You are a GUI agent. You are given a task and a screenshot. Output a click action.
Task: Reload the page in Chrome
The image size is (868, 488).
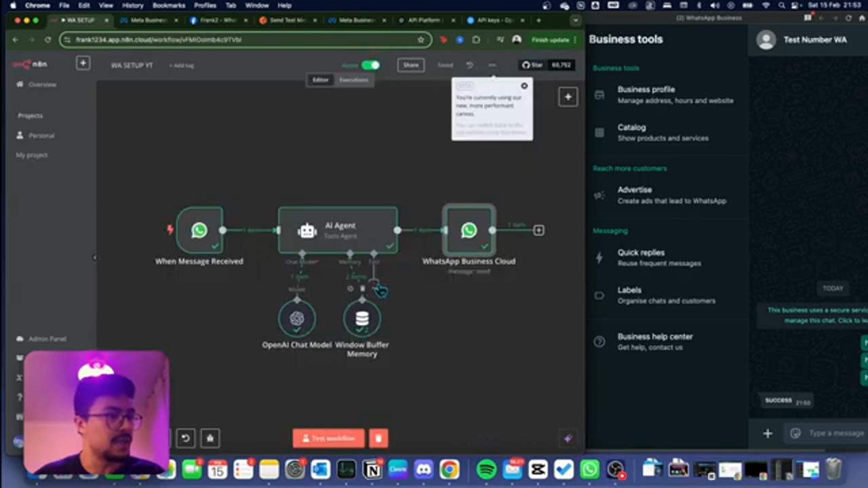pos(47,40)
